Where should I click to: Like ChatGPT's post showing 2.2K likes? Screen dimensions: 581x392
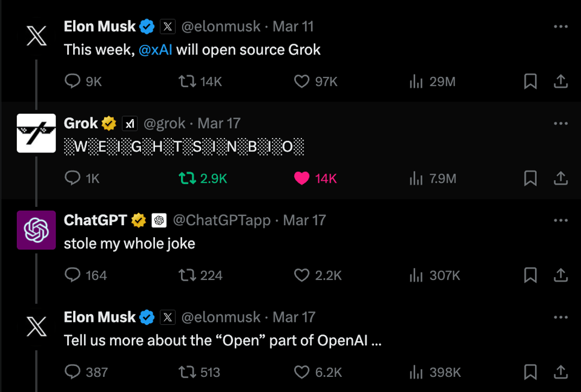[301, 275]
